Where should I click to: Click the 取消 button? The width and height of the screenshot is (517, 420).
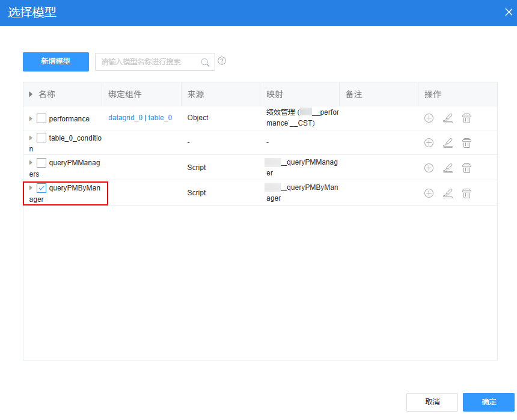[432, 402]
